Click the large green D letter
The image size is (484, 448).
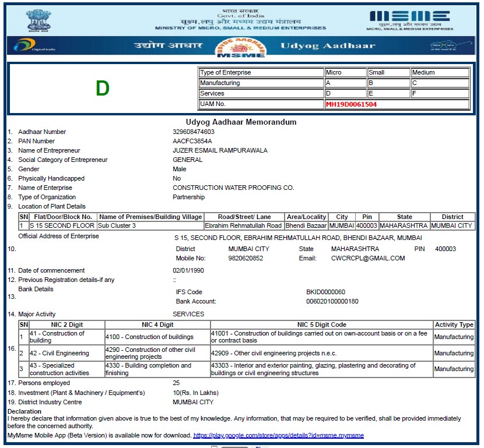(x=103, y=89)
